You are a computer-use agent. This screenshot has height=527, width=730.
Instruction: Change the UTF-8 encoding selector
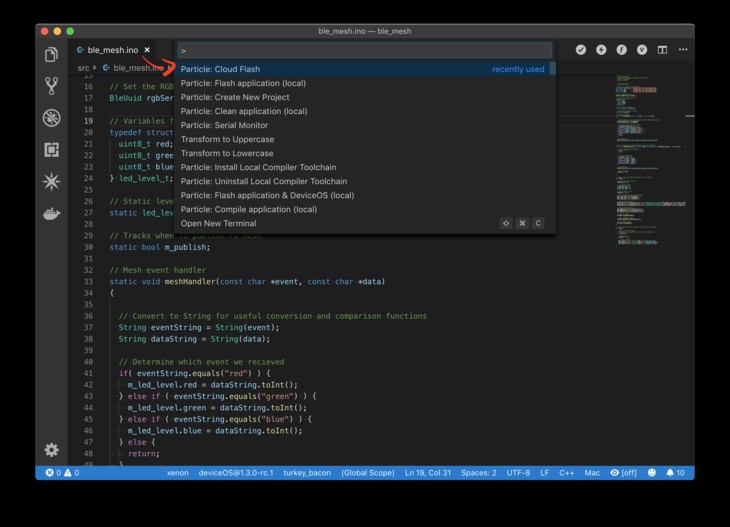point(518,473)
